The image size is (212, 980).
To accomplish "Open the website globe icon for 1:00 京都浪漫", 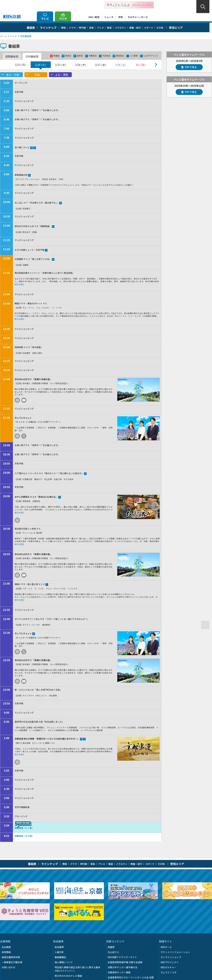I will (x=17, y=762).
